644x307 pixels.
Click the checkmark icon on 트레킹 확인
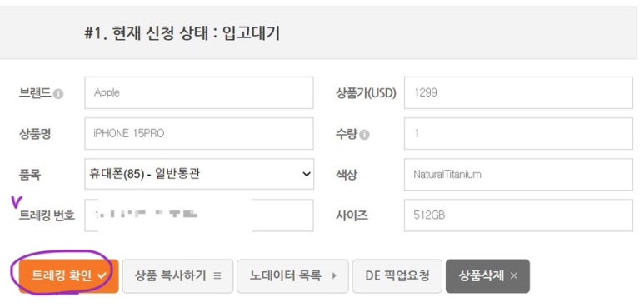pyautogui.click(x=102, y=276)
